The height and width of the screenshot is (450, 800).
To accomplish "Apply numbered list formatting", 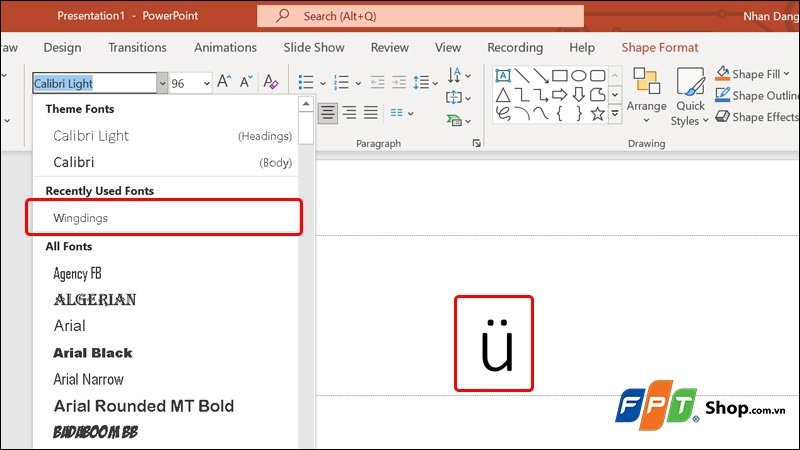I will coord(341,82).
